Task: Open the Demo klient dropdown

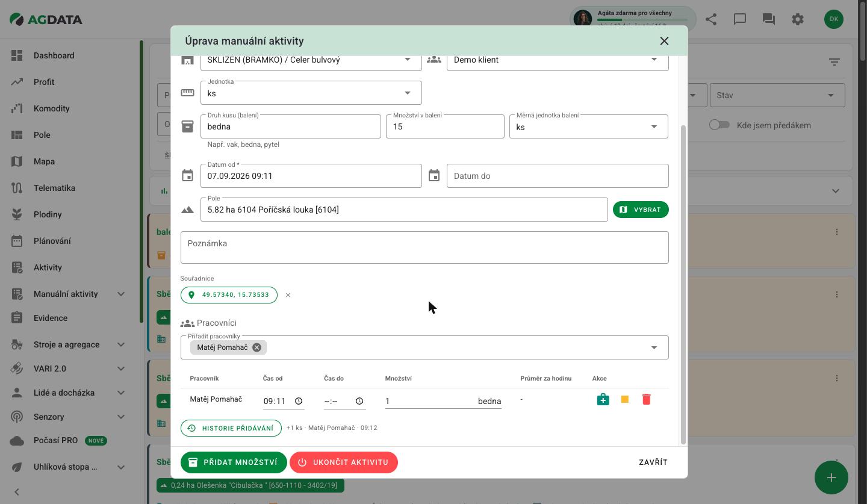Action: [558, 60]
